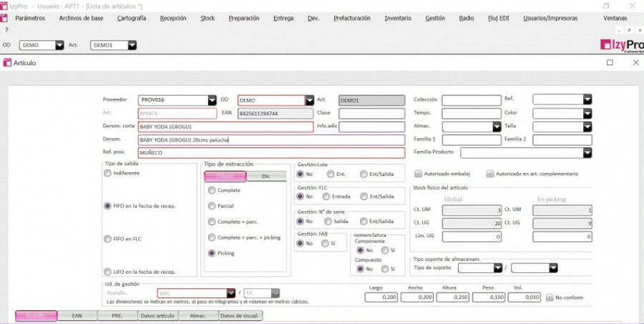644x324 pixels.
Task: Switch to the Acondic. bottom tab
Action: click(x=36, y=316)
